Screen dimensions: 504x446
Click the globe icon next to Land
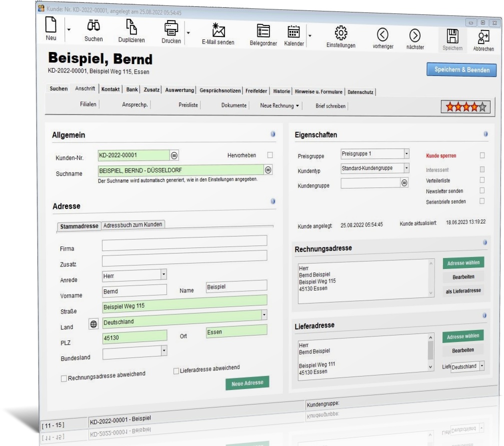(x=93, y=324)
